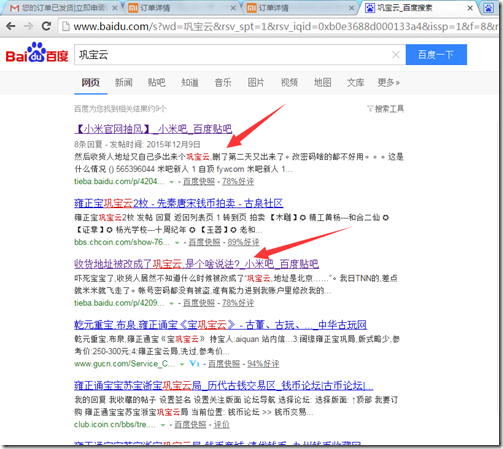This screenshot has width=503, height=449.
Task: Select the 图片 search category
Action: (256, 82)
